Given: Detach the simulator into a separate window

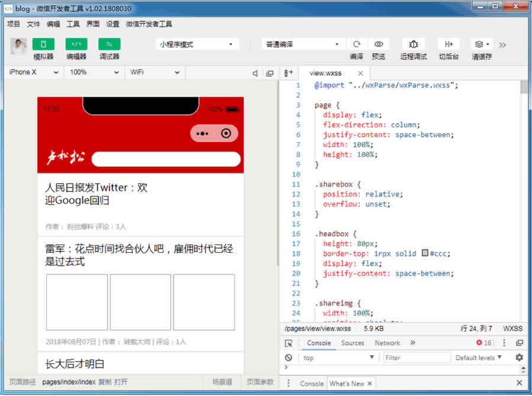Looking at the screenshot, I should [x=270, y=73].
